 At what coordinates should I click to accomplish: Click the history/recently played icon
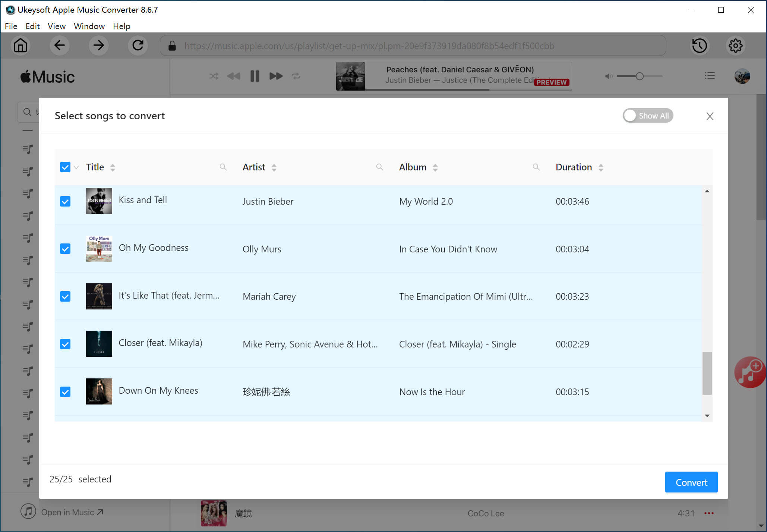(x=700, y=46)
